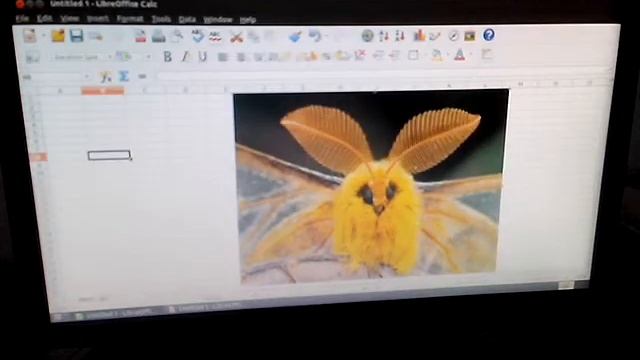Expand the Font Size dropdown arrow

coord(149,57)
